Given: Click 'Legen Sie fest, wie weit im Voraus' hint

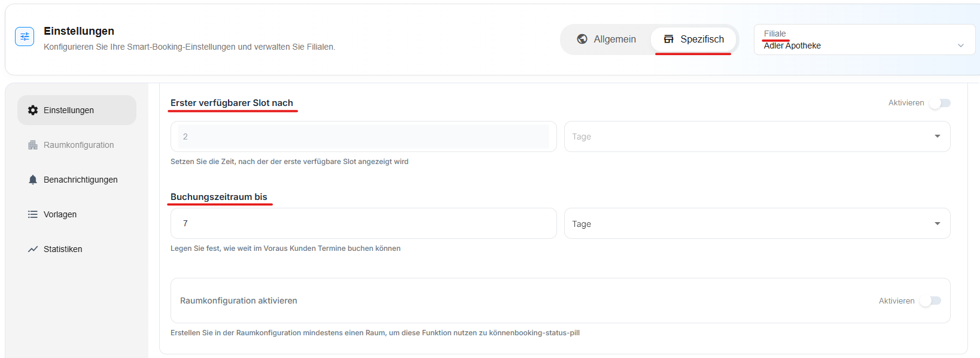Looking at the screenshot, I should click(285, 248).
